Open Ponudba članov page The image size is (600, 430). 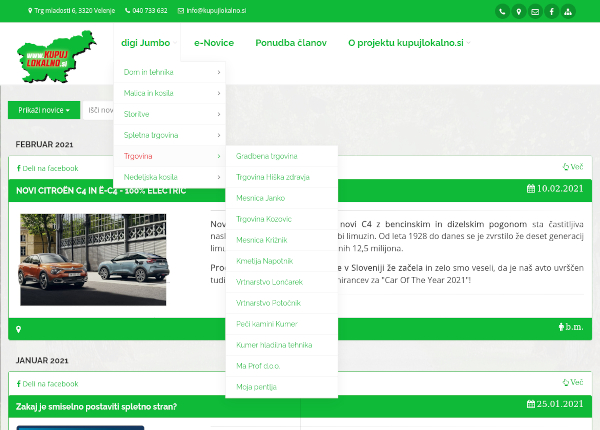pos(291,43)
